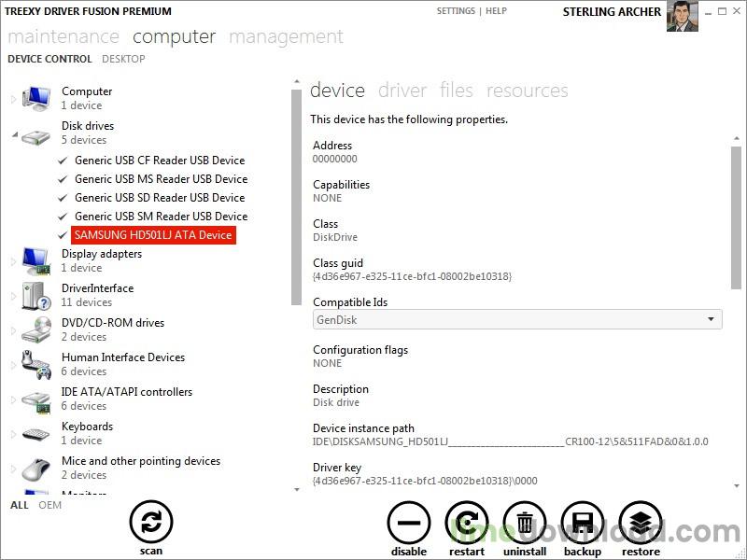This screenshot has height=560, width=747.
Task: Select SAMSUNG HD501LJ ATA Device row
Action: (x=153, y=235)
